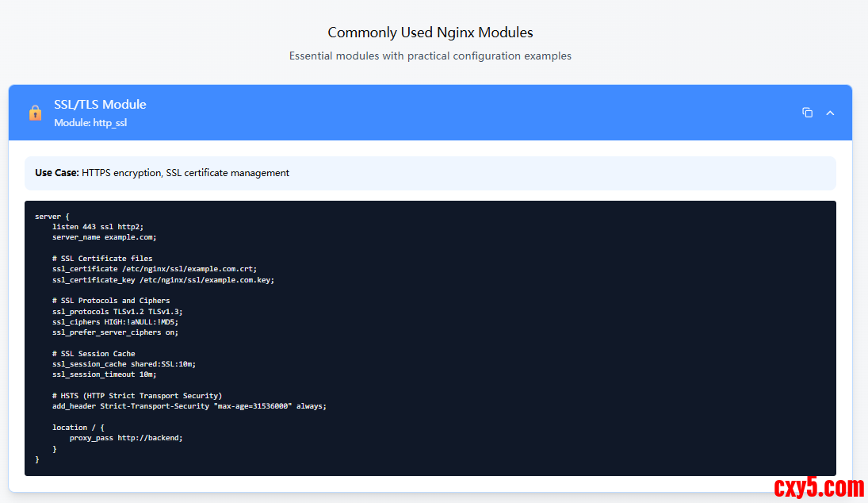Click the padlock icon in the header
Viewport: 868px width, 503px height.
[x=35, y=113]
